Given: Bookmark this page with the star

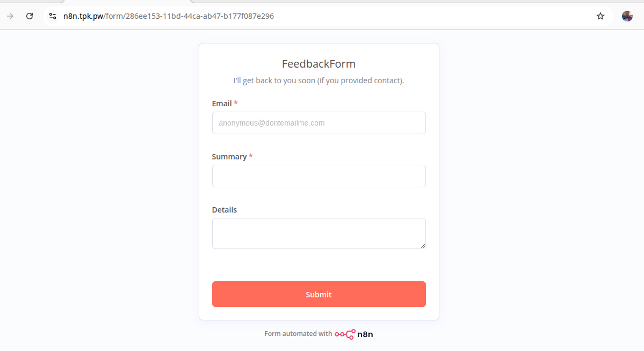Looking at the screenshot, I should (600, 16).
